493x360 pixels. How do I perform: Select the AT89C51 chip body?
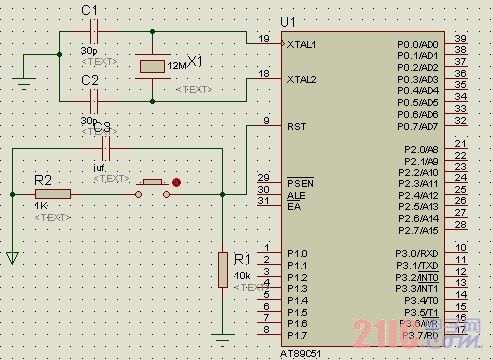point(363,189)
